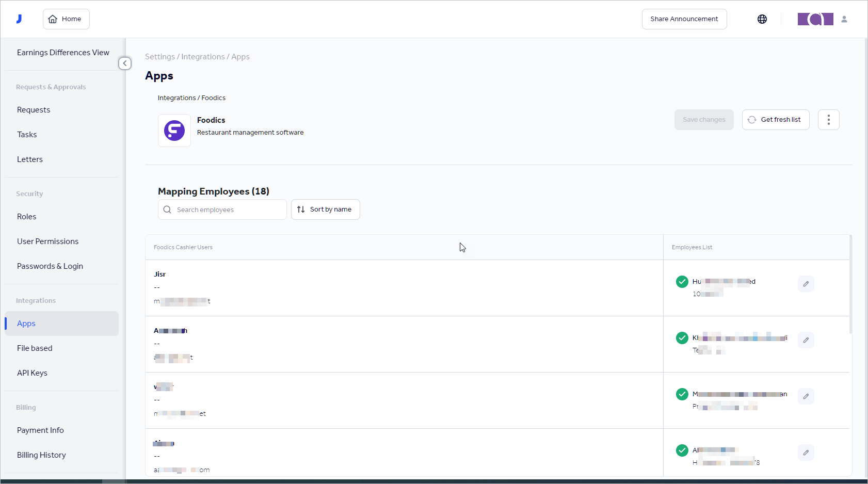Screen dimensions: 868x484
Task: Click the Get fresh list button
Action: (x=775, y=120)
